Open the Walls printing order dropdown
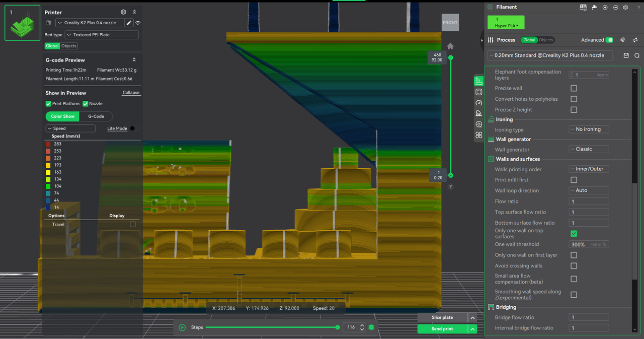 [589, 169]
